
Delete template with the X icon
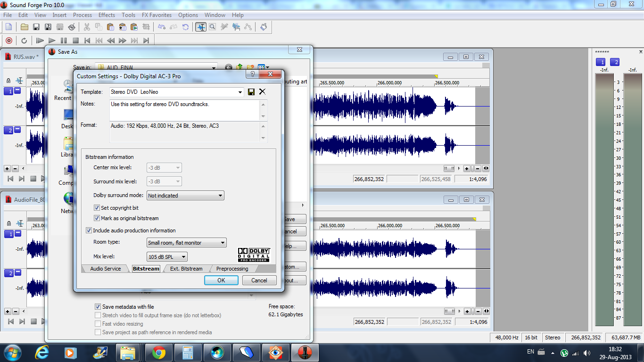pyautogui.click(x=262, y=92)
